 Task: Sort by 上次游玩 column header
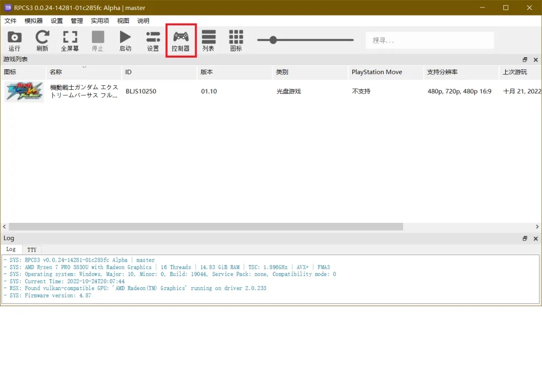pyautogui.click(x=520, y=72)
